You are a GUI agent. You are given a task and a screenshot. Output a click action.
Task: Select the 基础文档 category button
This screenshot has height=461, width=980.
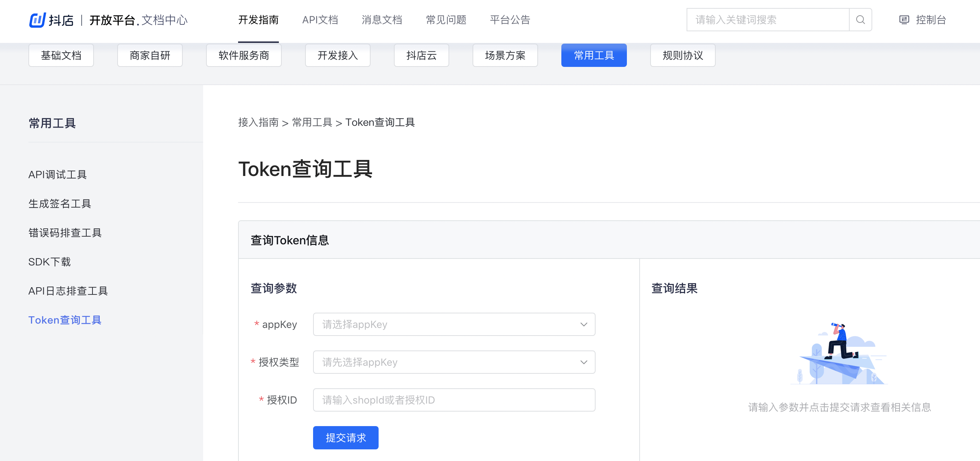tap(61, 56)
